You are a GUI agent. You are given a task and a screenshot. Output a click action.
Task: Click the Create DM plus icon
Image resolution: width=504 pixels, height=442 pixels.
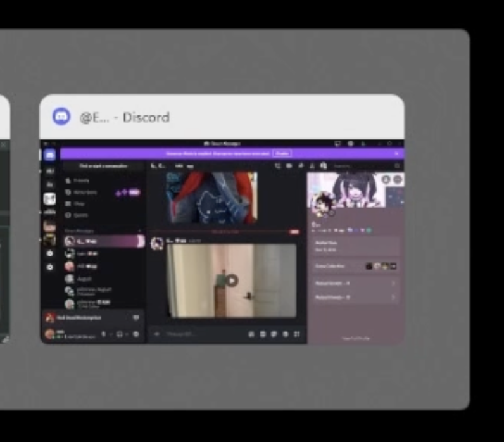point(139,230)
